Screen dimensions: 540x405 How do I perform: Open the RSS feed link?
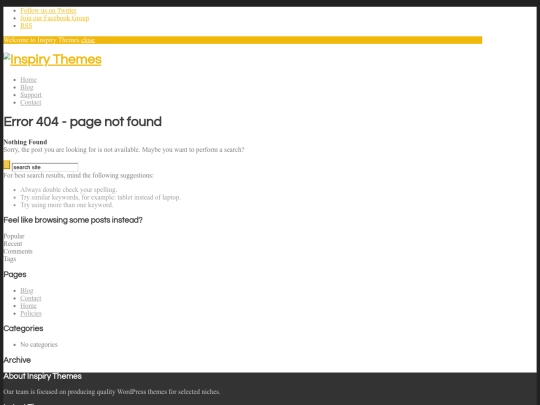[26, 26]
